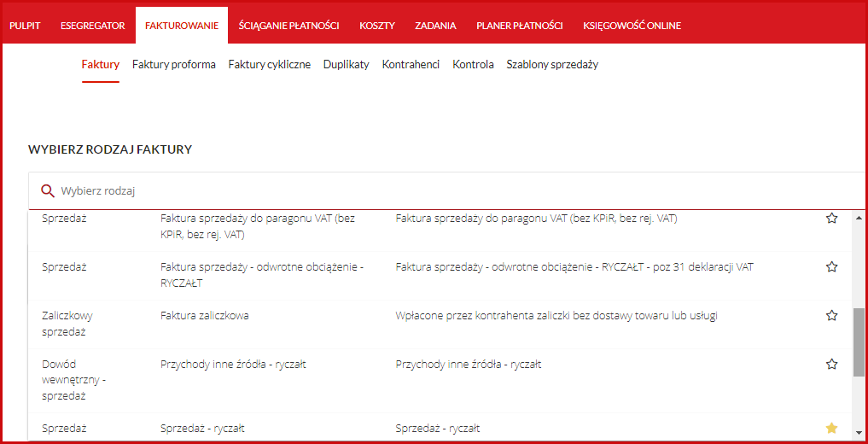868x444 pixels.
Task: Mark Faktura zaliczkowa as favorite
Action: click(x=831, y=316)
